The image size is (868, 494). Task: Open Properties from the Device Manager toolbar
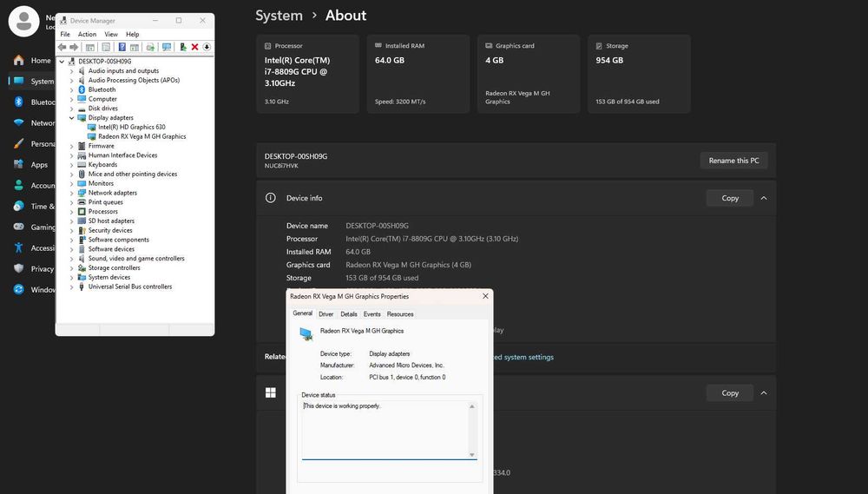106,47
